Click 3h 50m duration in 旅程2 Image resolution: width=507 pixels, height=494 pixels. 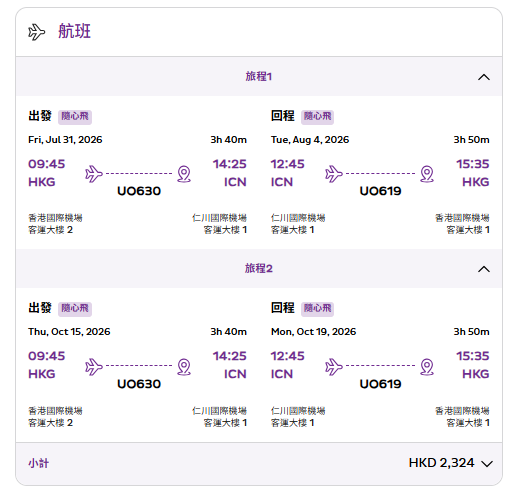[471, 332]
